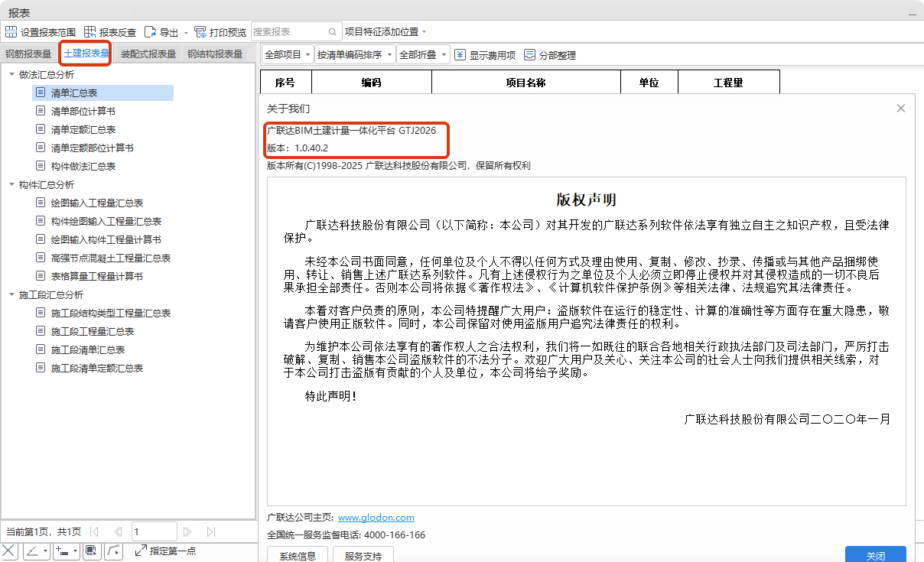Click the 项目名称 column header
The height and width of the screenshot is (562, 924).
[x=526, y=82]
